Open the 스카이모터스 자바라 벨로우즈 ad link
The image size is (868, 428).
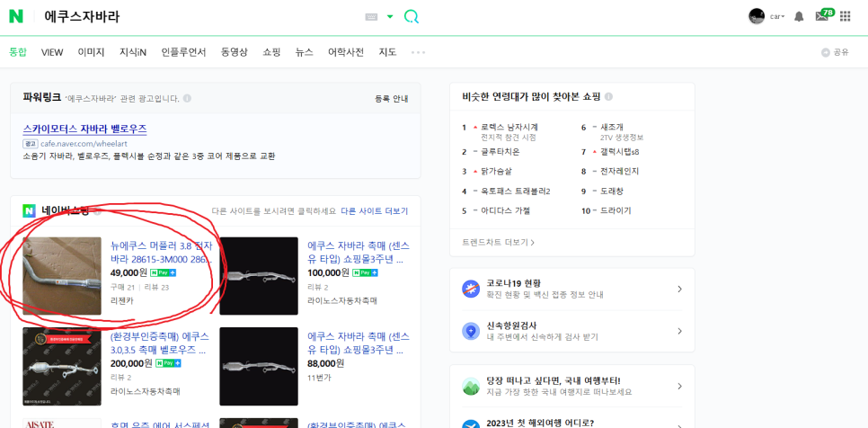tap(84, 129)
